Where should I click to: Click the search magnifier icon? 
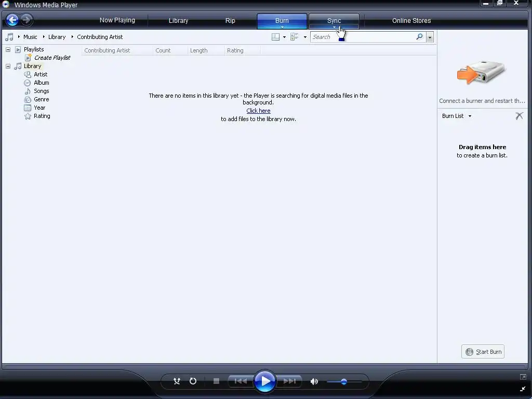pos(420,36)
